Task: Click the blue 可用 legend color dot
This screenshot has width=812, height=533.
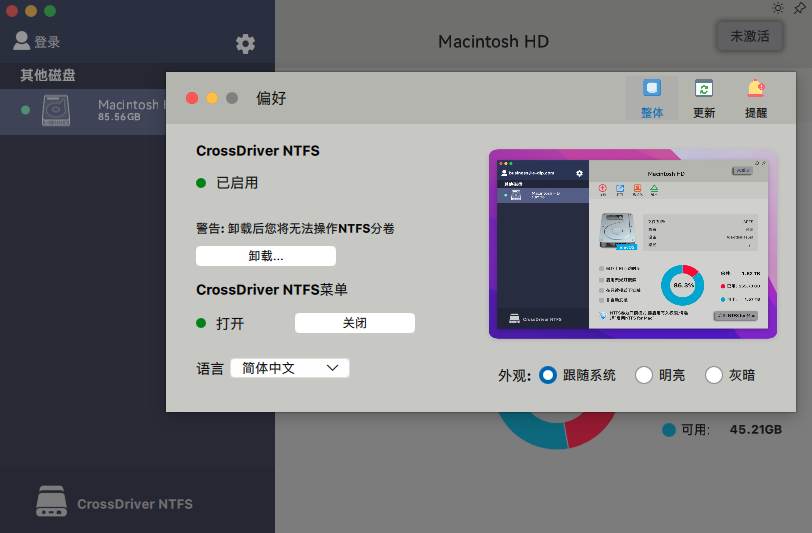Action: pyautogui.click(x=668, y=430)
